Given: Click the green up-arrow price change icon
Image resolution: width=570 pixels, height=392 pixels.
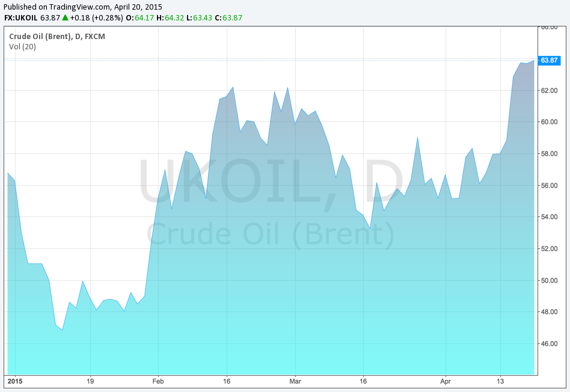Looking at the screenshot, I should 65,18.
